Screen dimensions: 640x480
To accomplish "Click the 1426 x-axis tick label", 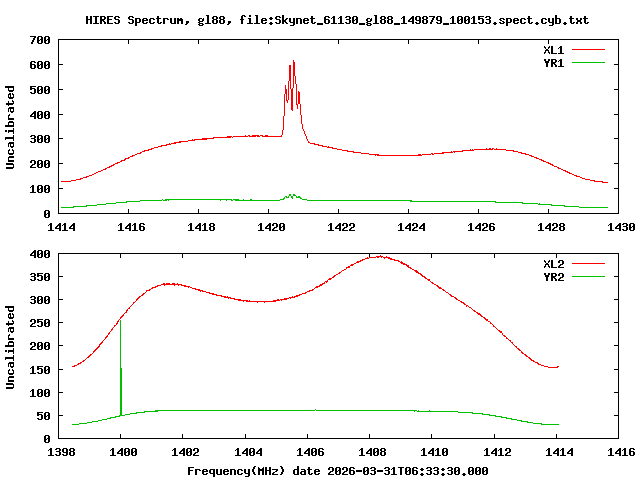I will coord(481,227).
